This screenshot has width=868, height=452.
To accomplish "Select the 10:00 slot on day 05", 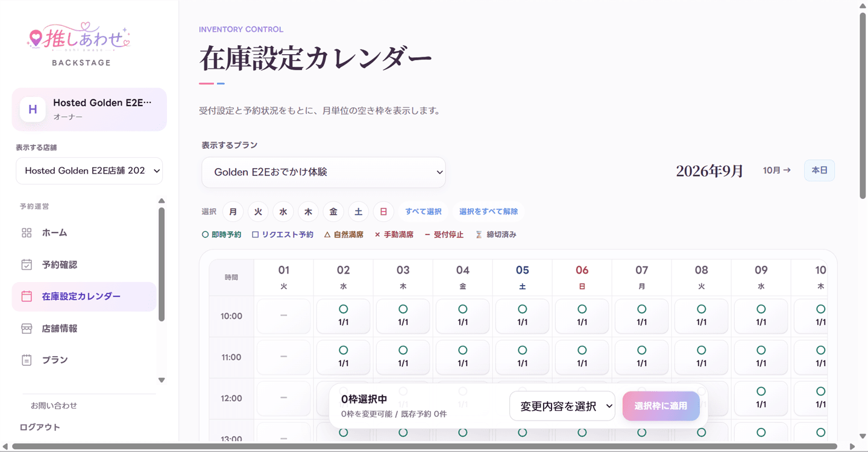I will tap(523, 316).
